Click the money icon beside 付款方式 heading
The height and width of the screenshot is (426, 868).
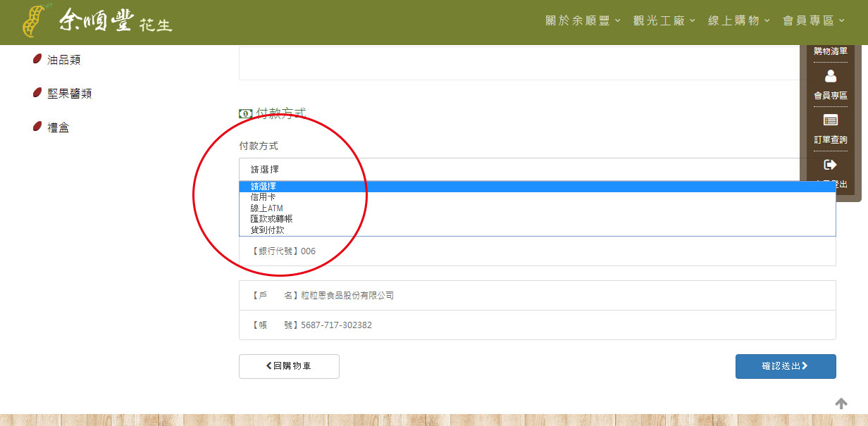click(245, 114)
